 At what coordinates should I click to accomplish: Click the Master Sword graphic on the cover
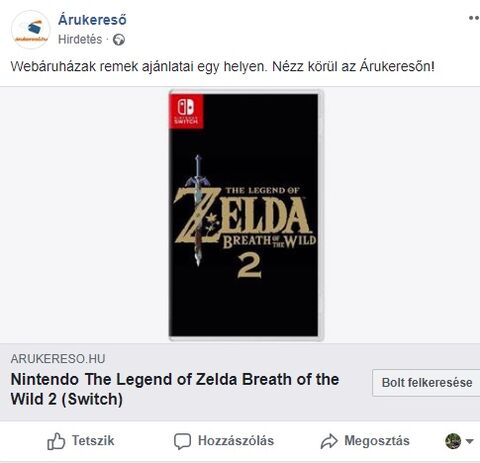(x=198, y=210)
